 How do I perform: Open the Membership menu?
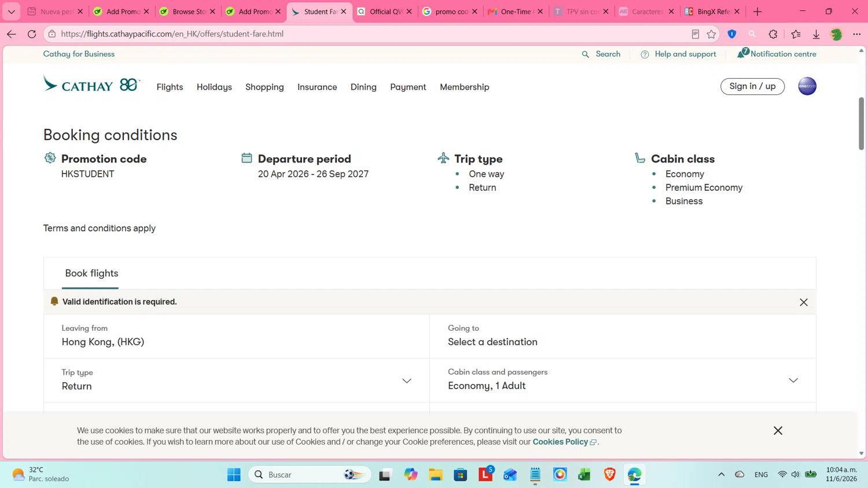tap(465, 87)
